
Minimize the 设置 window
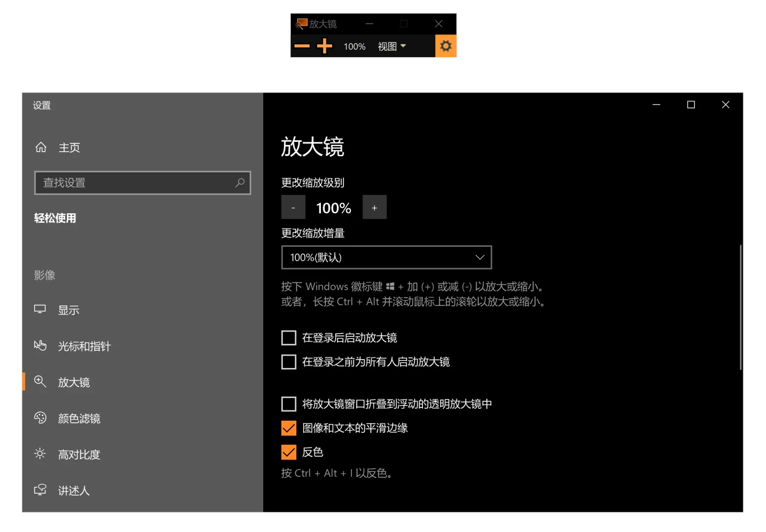(657, 104)
